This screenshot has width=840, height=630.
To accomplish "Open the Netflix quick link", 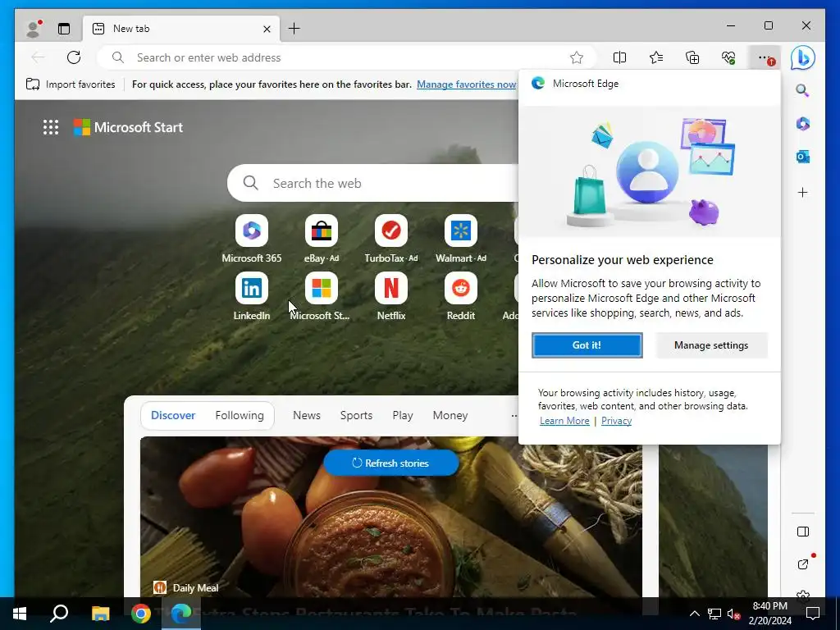I will (391, 296).
